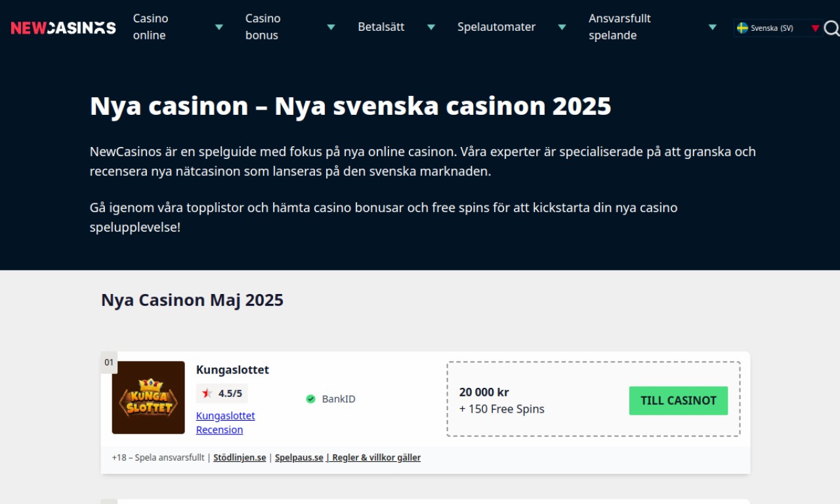
Task: Open the Svenska (SV) language selector
Action: point(778,28)
